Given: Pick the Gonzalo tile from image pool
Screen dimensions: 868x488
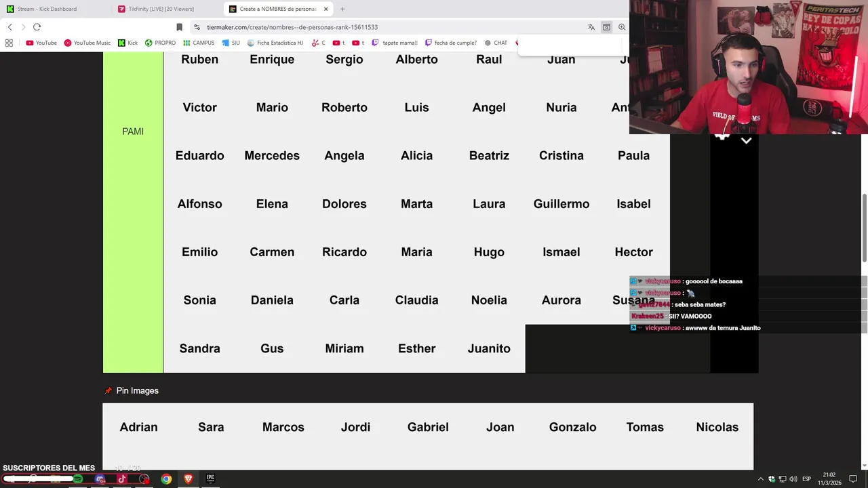Looking at the screenshot, I should coord(572,427).
